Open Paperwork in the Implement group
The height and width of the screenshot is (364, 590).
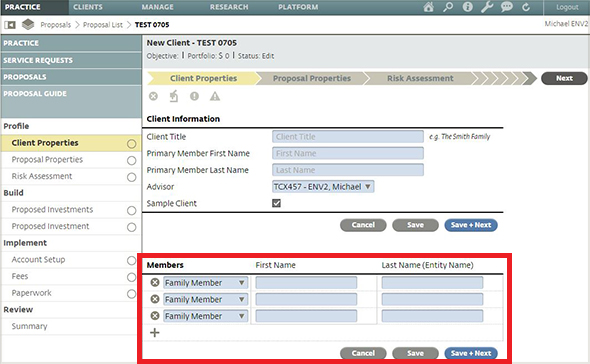coord(32,293)
